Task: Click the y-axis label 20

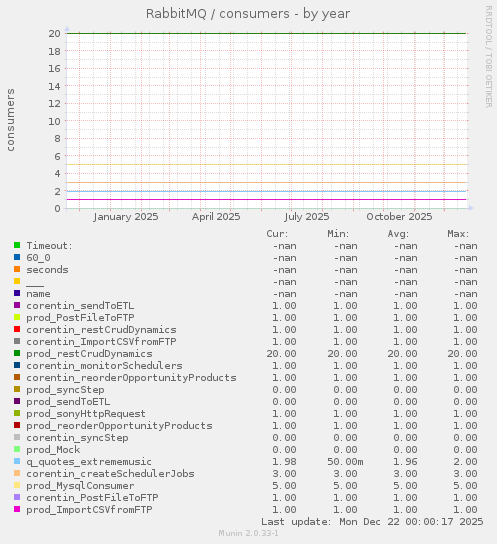Action: click(54, 33)
